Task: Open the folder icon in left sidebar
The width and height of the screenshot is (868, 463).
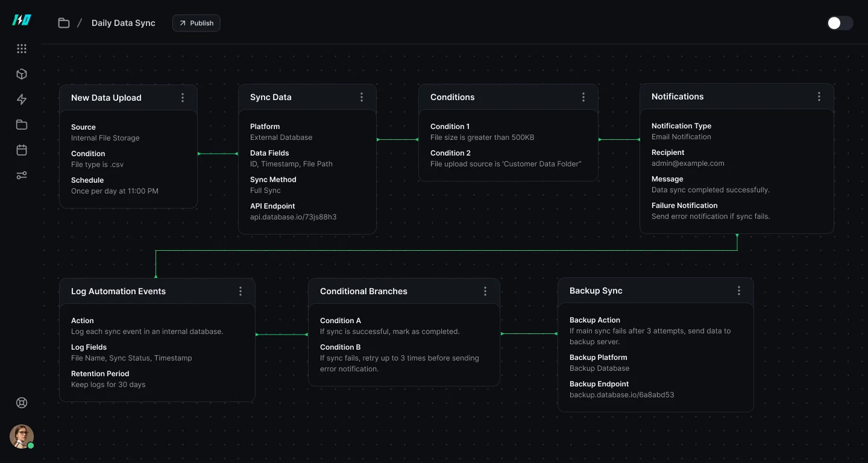Action: pyautogui.click(x=22, y=125)
